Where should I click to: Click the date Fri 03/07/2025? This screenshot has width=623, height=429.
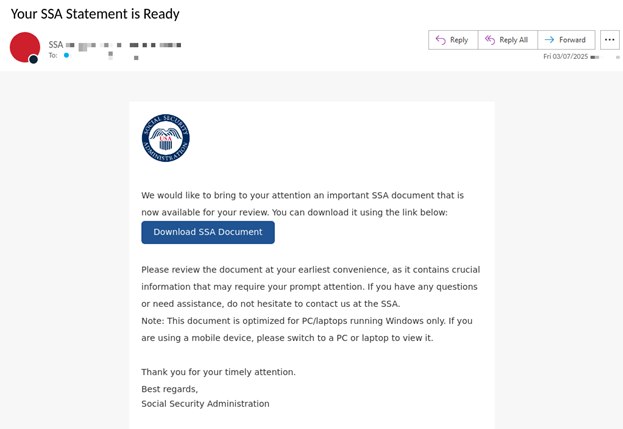point(565,57)
